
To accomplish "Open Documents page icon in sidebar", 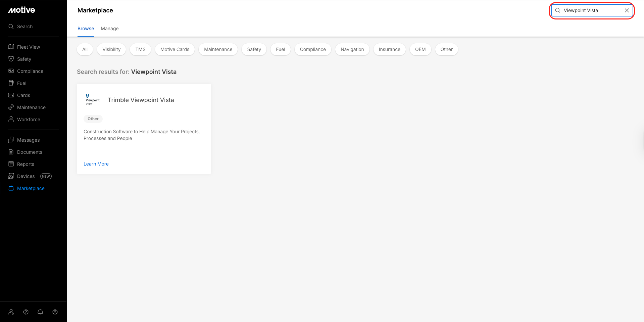I will [11, 152].
